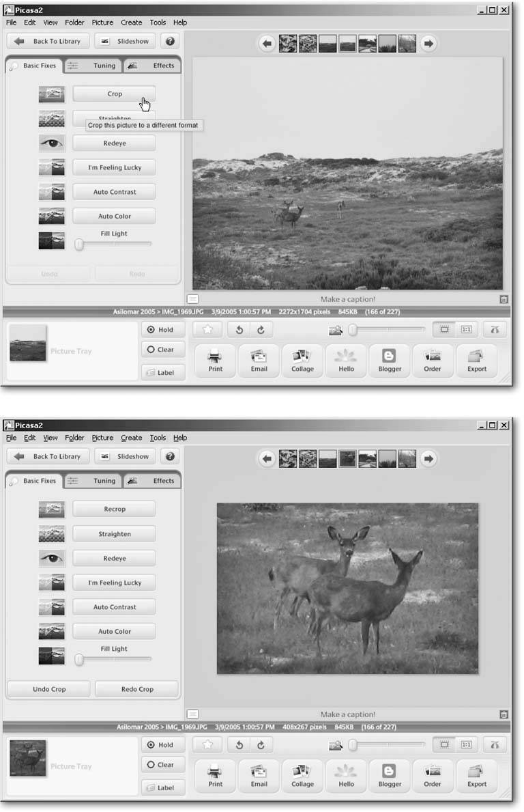Image resolution: width=524 pixels, height=812 pixels.
Task: Select last filmstrip thumbnail in lower window
Action: (407, 459)
